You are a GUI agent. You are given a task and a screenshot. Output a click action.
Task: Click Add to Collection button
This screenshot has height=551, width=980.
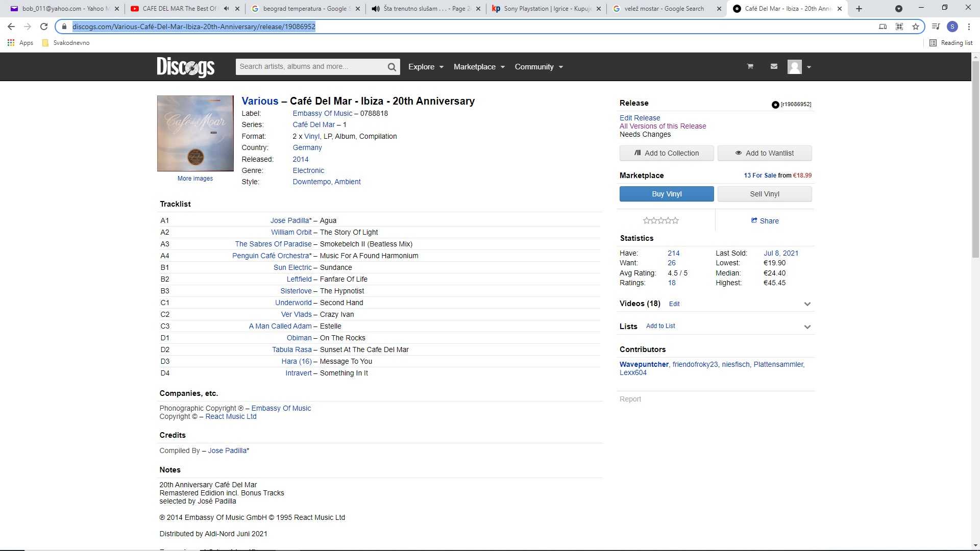click(x=667, y=153)
